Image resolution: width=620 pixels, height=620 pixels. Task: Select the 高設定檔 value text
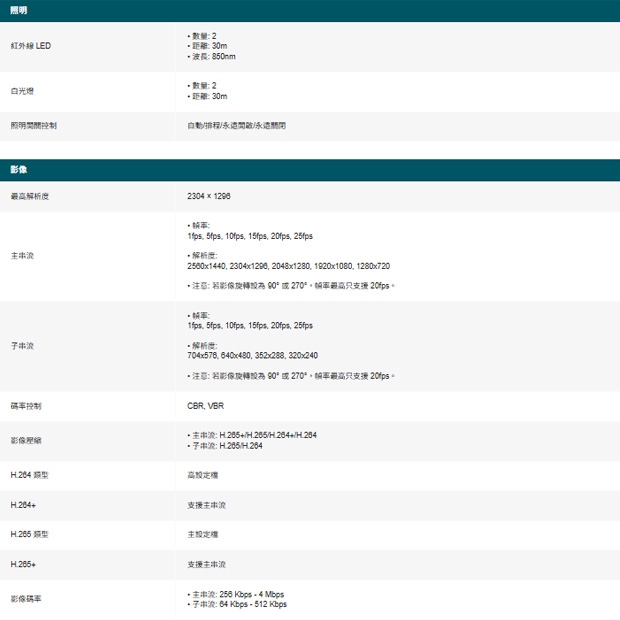(203, 475)
